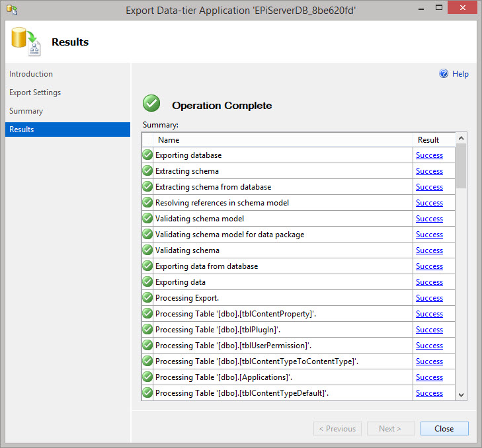Click the large Operation Complete check icon

tap(152, 104)
